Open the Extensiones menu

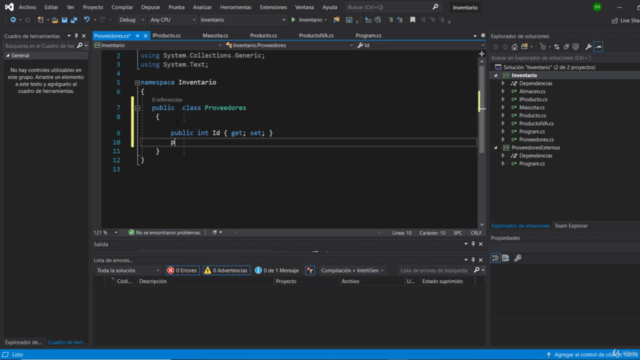273,7
